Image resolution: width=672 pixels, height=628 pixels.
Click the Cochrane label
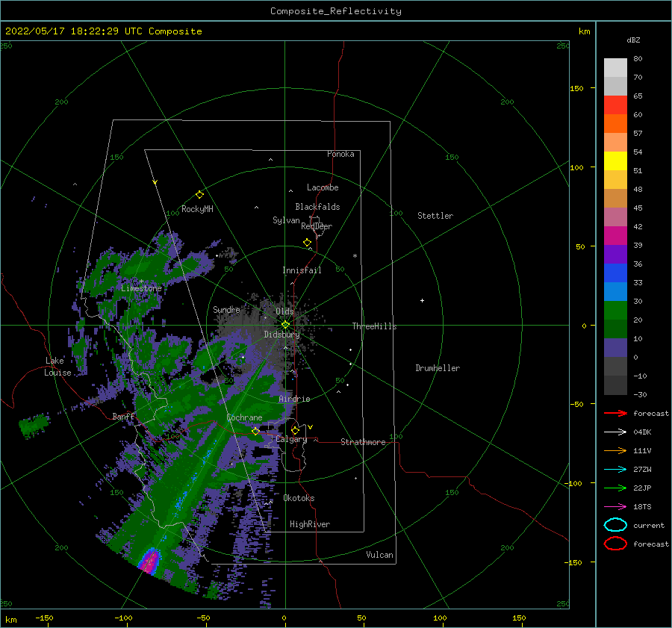pos(244,417)
